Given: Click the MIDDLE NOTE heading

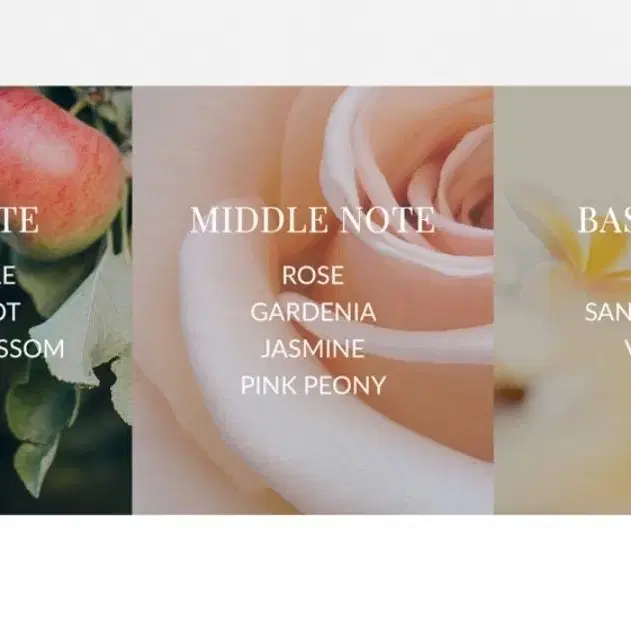Looking at the screenshot, I should click(312, 220).
